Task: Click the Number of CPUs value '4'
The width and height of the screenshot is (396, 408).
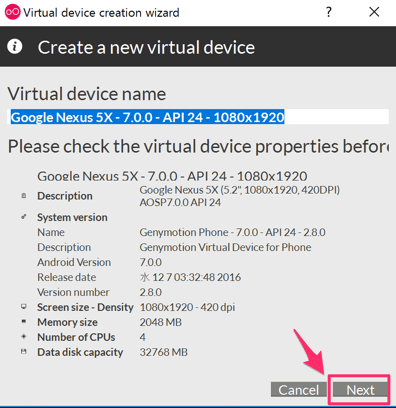Action: 143,337
